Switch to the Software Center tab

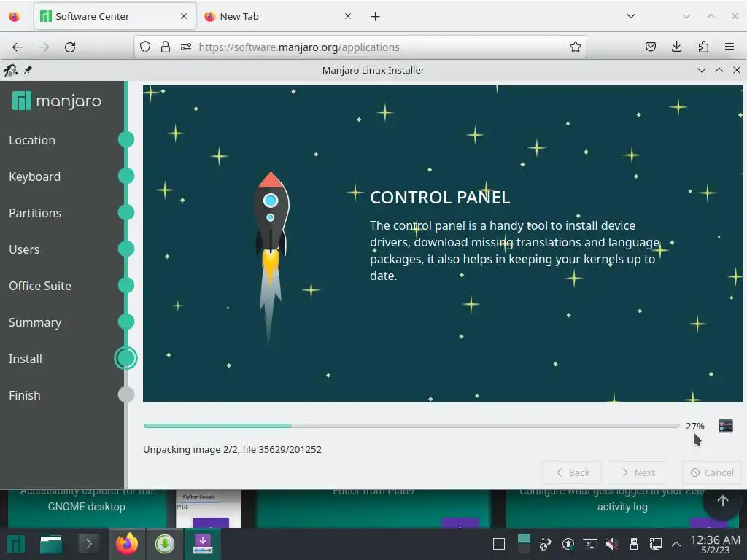115,17
